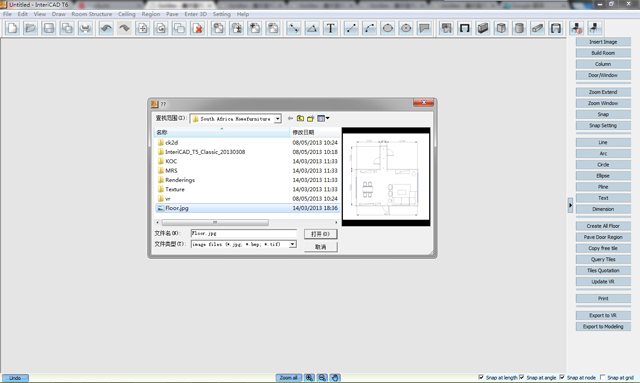The image size is (640, 383).
Task: Go back with dialog arrow icon
Action: point(290,118)
